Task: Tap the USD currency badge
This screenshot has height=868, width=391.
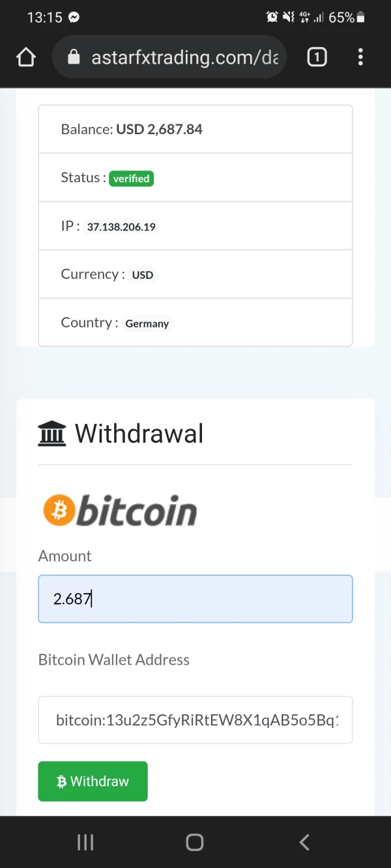Action: click(142, 275)
